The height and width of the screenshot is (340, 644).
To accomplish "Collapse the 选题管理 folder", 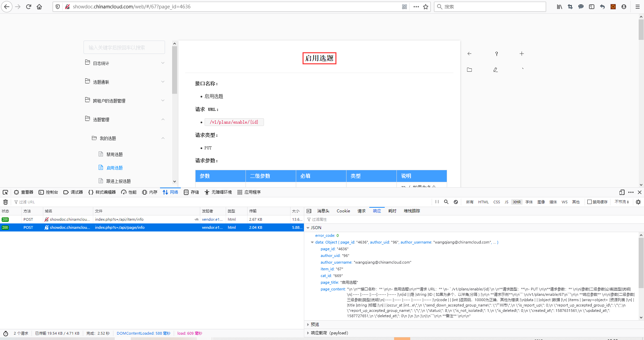I will (124, 119).
